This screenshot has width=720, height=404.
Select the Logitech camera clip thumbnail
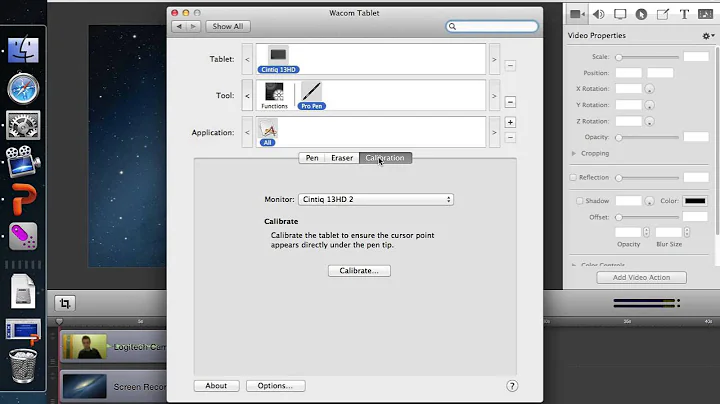(x=84, y=347)
